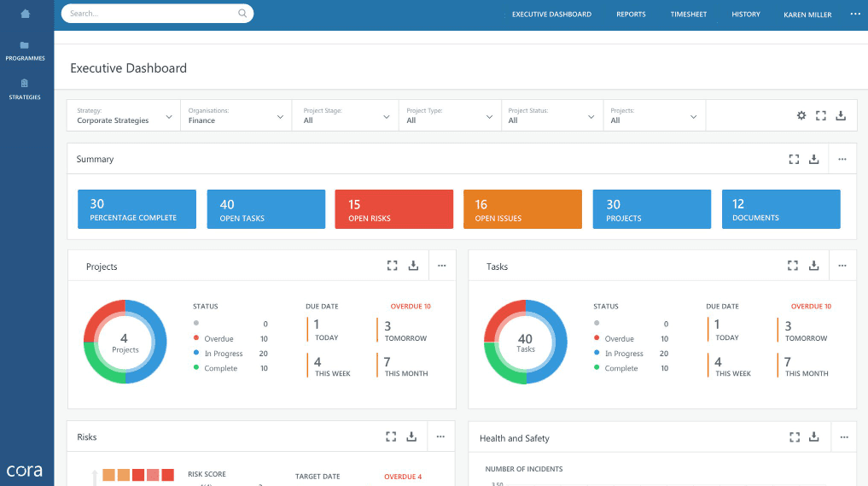Expand the Summary panel to fullscreen
868x486 pixels.
point(794,159)
